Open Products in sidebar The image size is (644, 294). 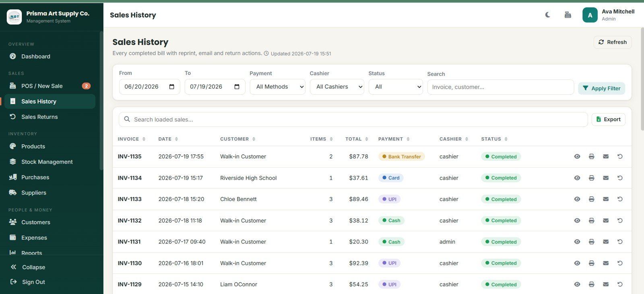50,147
